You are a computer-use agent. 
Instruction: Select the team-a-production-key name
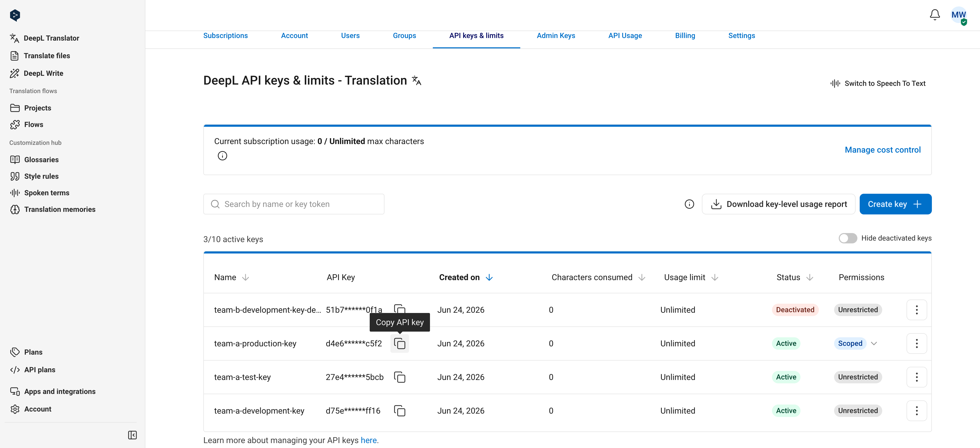click(x=255, y=344)
